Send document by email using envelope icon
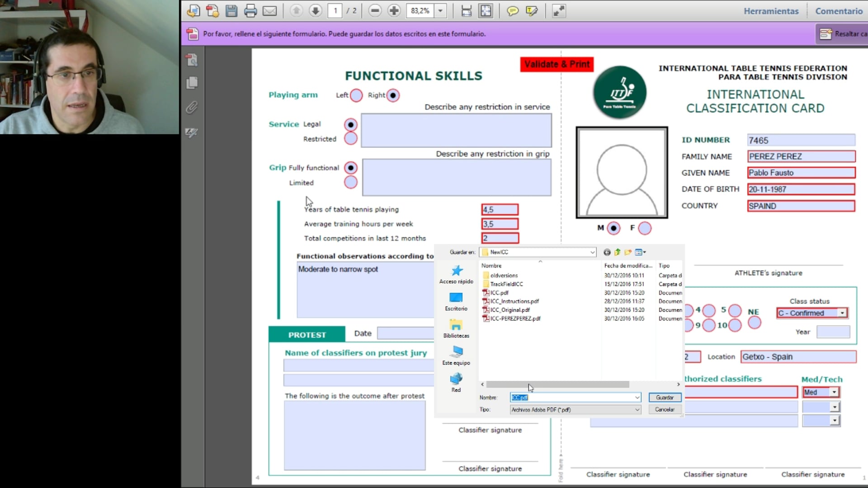Image resolution: width=868 pixels, height=488 pixels. click(x=269, y=10)
